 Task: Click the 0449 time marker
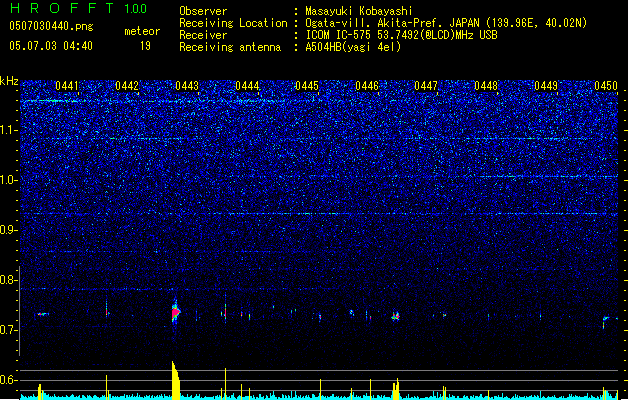pyautogui.click(x=546, y=86)
